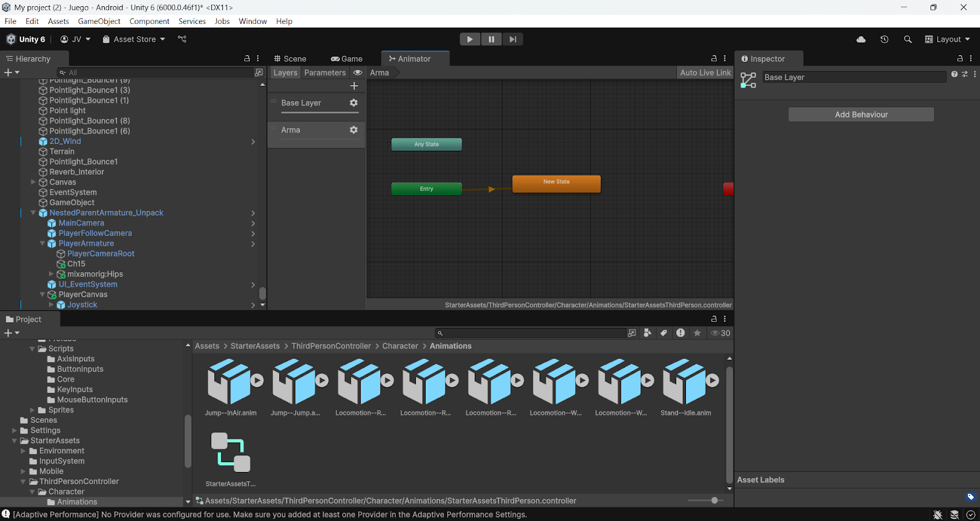Expand mixamorig:Hips in Hierarchy
Viewport: 980px width, 521px height.
coord(51,274)
